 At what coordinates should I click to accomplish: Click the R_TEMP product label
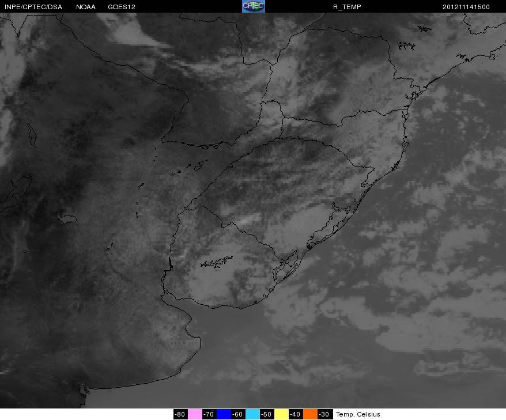tap(347, 7)
